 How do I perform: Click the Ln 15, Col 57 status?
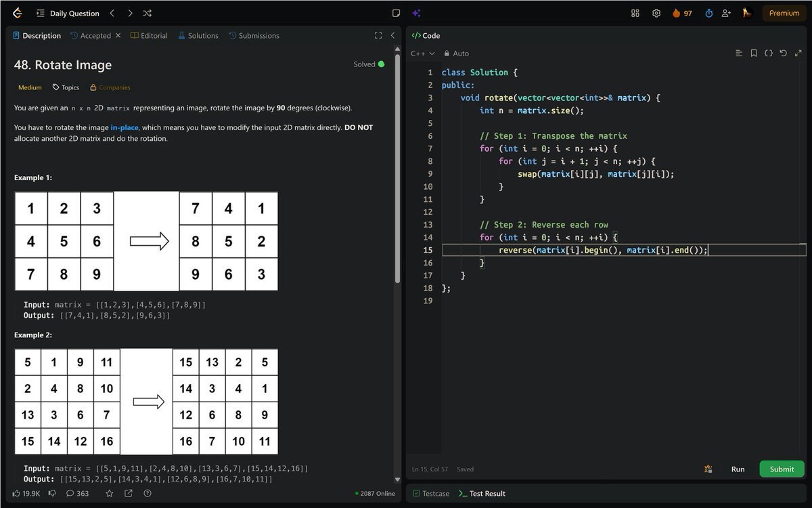click(430, 469)
